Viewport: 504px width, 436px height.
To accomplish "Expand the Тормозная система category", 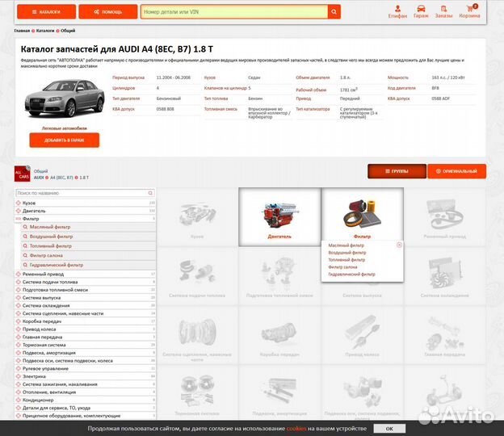I will pyautogui.click(x=19, y=345).
